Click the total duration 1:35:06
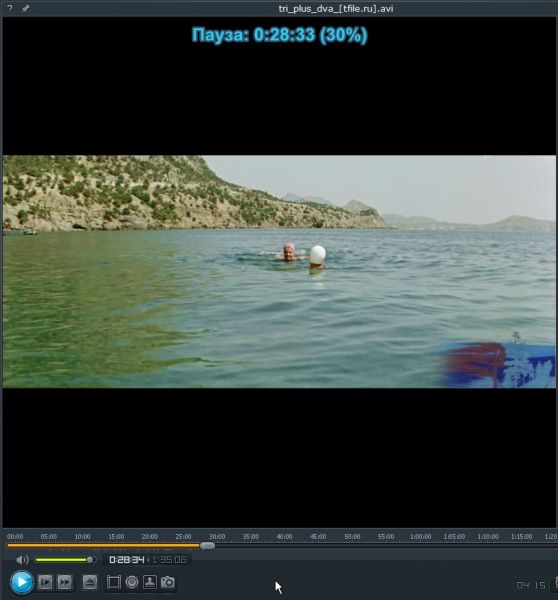This screenshot has height=600, width=558. pos(169,560)
